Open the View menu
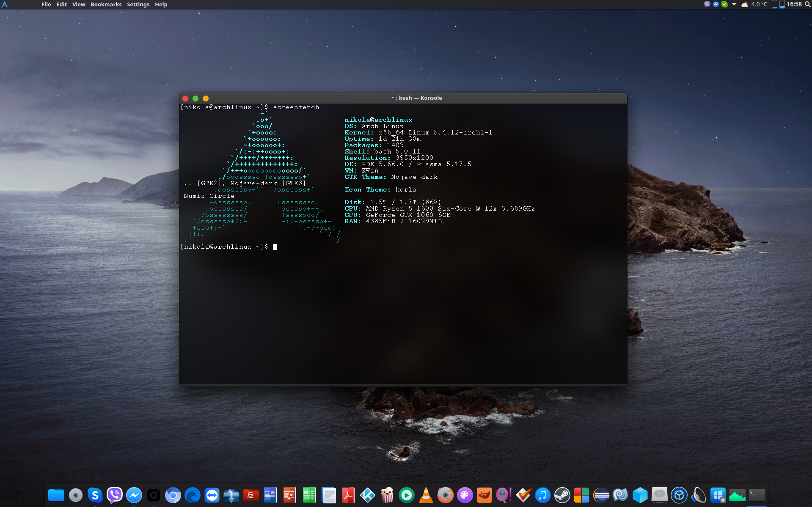 click(79, 4)
